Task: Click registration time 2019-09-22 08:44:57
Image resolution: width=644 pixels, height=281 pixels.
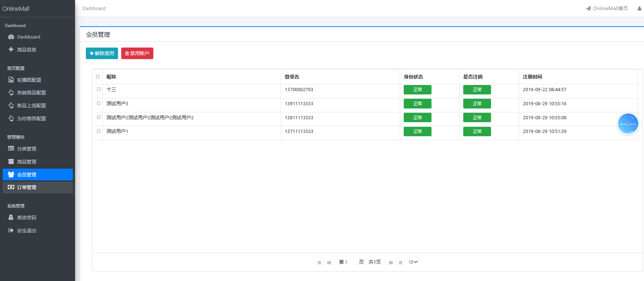Action: click(x=544, y=90)
